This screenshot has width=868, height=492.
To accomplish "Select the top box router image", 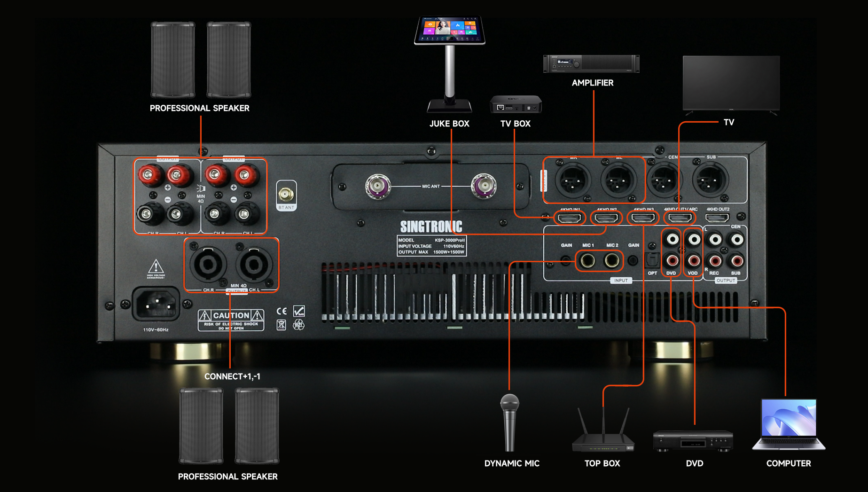I will click(x=603, y=430).
